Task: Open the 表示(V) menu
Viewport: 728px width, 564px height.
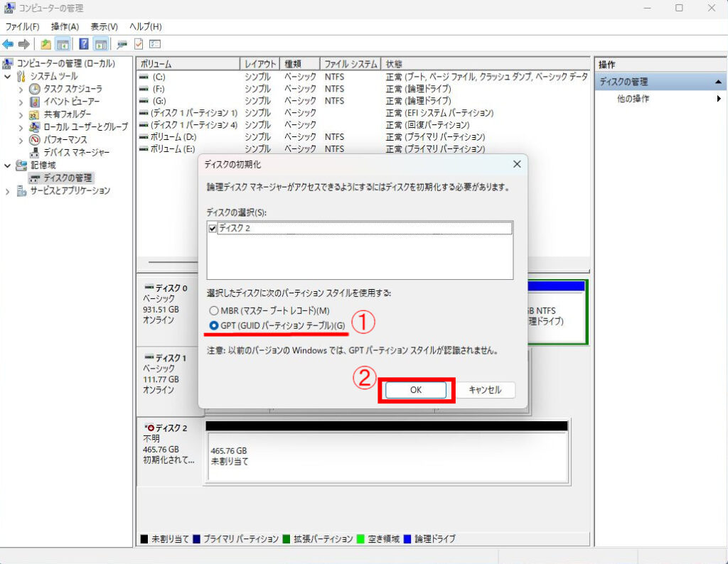Action: pos(104,27)
